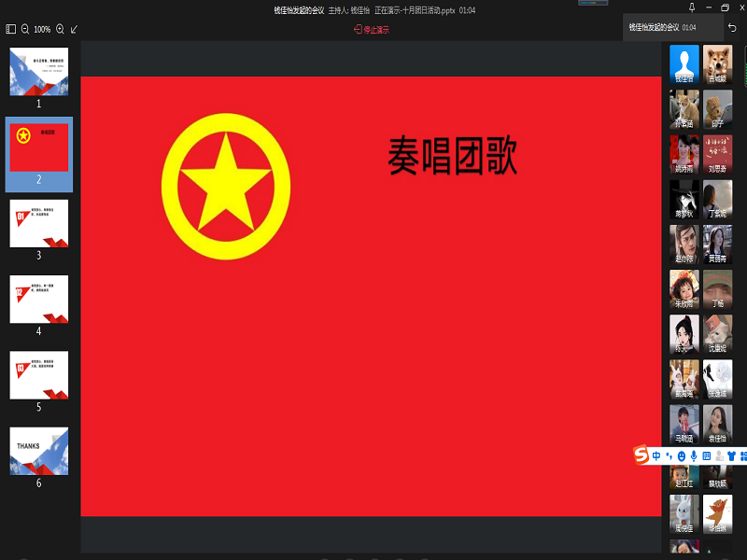Image resolution: width=747 pixels, height=560 pixels.
Task: Select the illustrated ponytail girl avatar
Action: (x=684, y=335)
